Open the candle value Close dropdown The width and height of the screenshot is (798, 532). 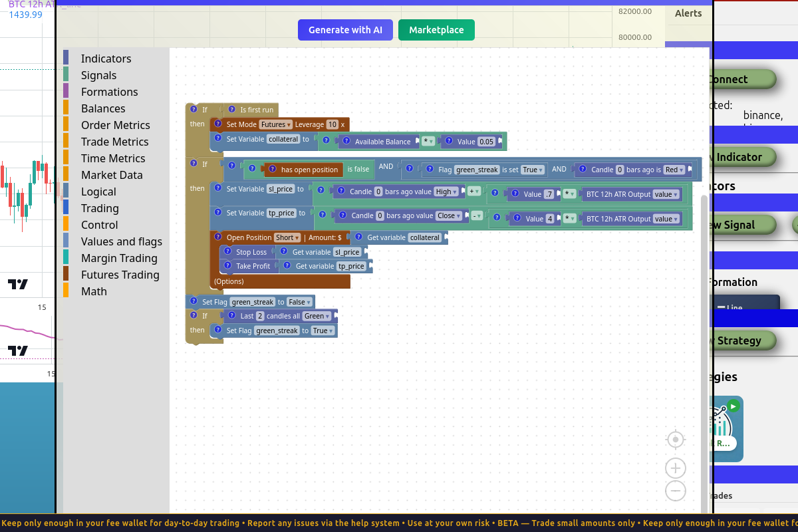[449, 215]
